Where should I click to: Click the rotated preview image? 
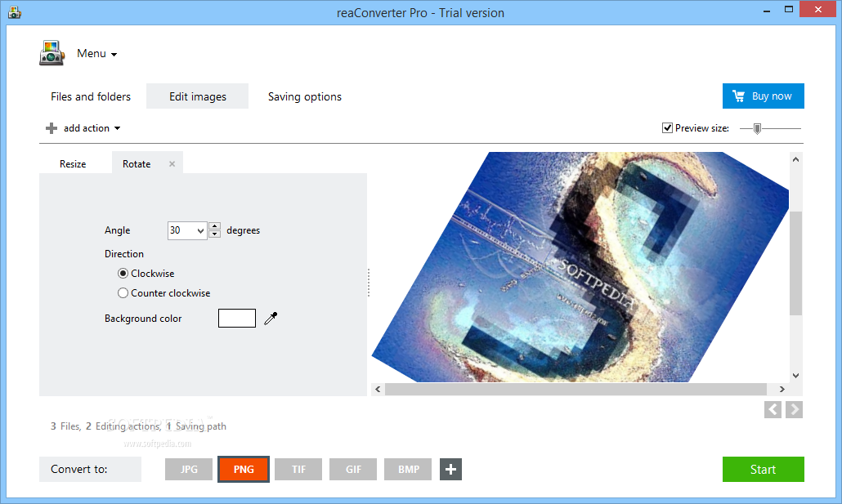pyautogui.click(x=580, y=267)
